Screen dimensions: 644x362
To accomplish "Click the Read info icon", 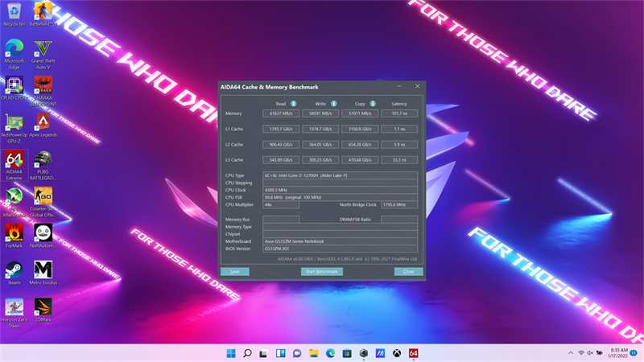I will [x=294, y=104].
